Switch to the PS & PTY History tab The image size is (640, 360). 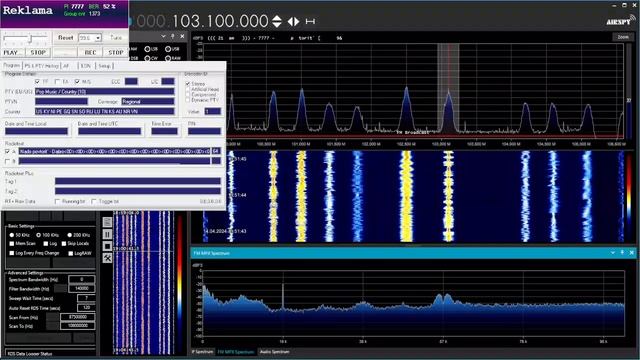pyautogui.click(x=41, y=66)
